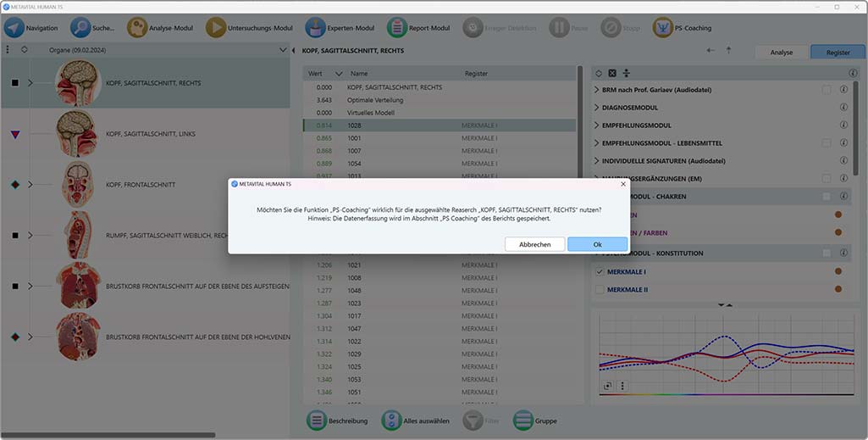Expand EMPFEHLUNGSMODUL - LEBENSMITTEL section
868x440 pixels.
coord(596,143)
